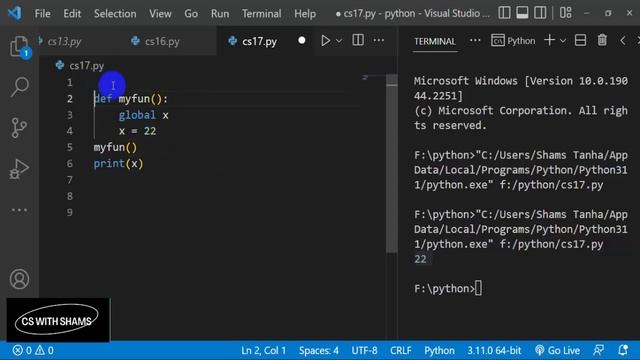Click Ln 2, Col 1 status item
The width and height of the screenshot is (640, 360).
point(263,350)
